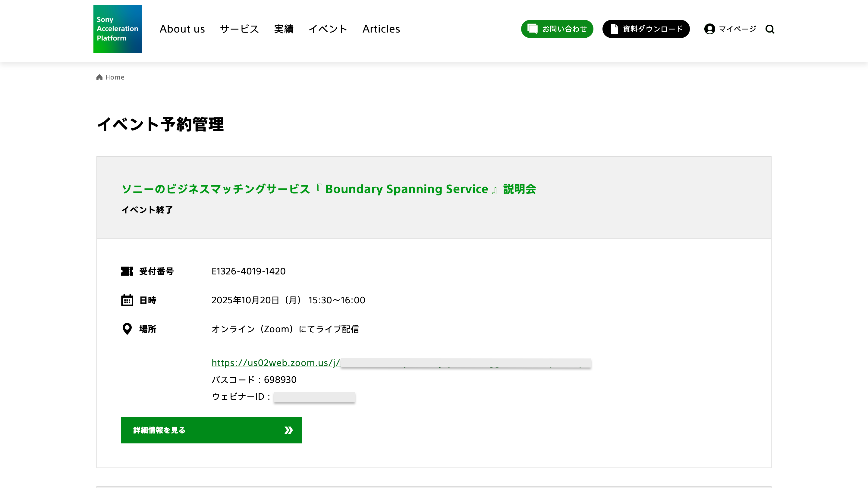Open the サービス menu item
This screenshot has width=868, height=488.
[239, 29]
